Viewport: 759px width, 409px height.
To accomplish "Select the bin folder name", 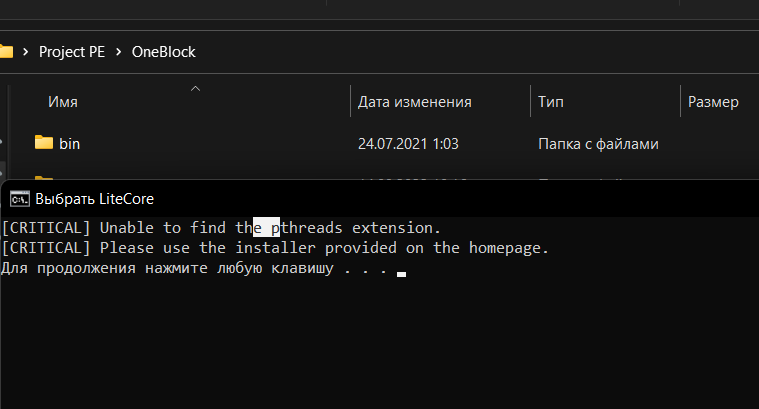I will coord(70,144).
